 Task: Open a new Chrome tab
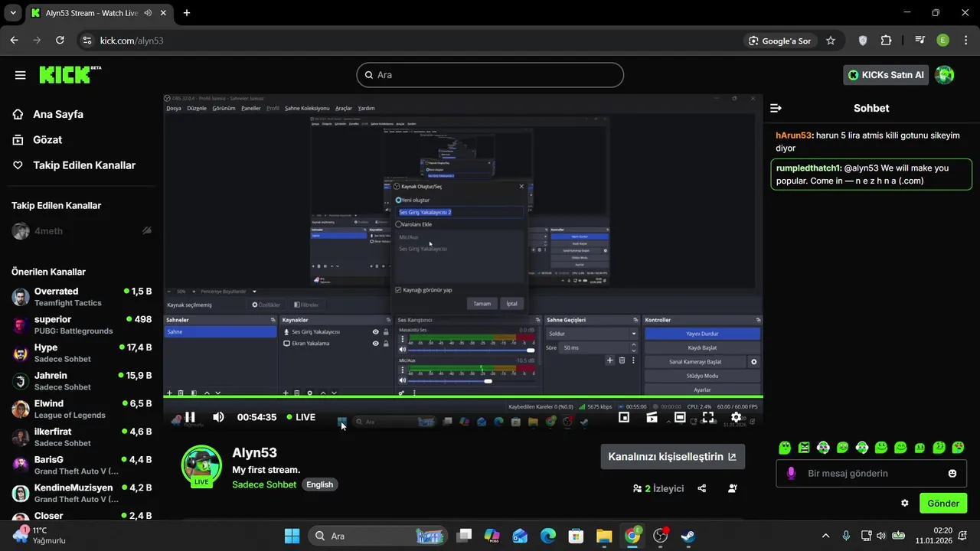[187, 13]
